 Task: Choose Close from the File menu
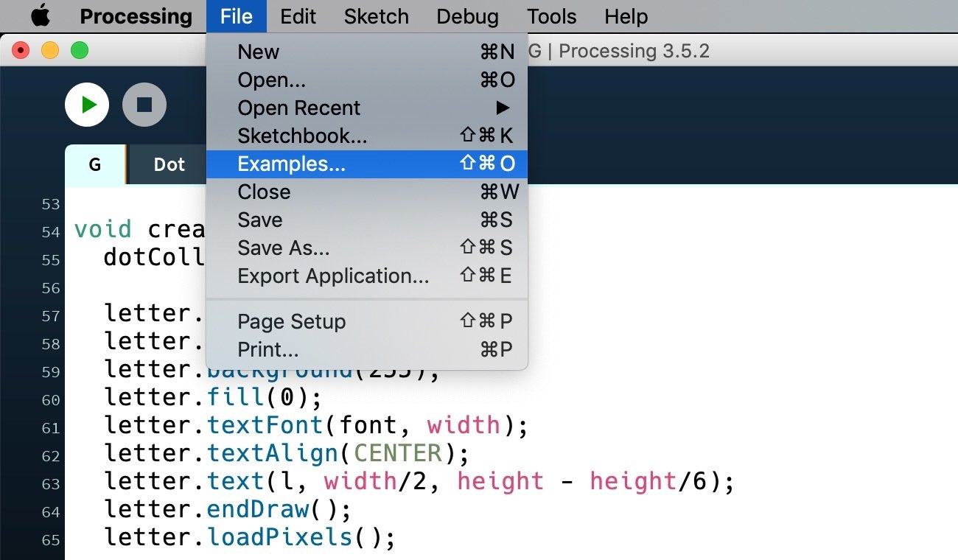(x=367, y=192)
